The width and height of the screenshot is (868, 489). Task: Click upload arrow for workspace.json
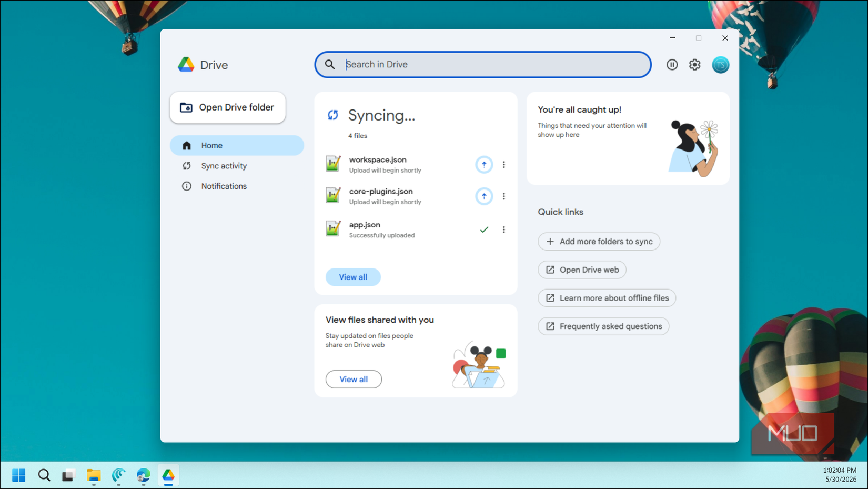pos(484,165)
